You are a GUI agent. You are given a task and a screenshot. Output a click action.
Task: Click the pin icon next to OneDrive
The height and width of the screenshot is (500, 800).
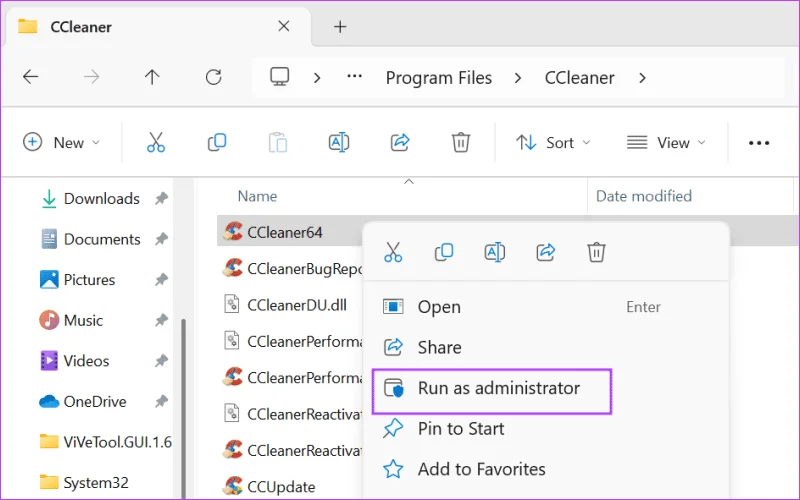pyautogui.click(x=161, y=402)
